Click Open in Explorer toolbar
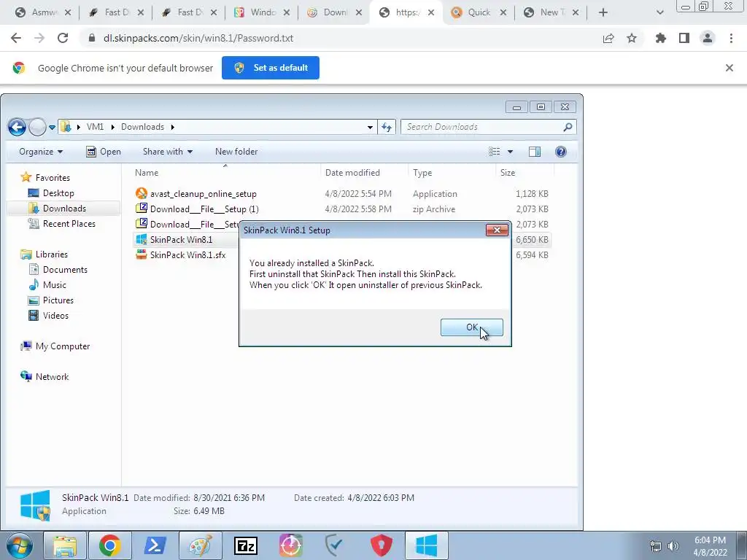Viewport: 747px width, 560px height. coord(104,152)
